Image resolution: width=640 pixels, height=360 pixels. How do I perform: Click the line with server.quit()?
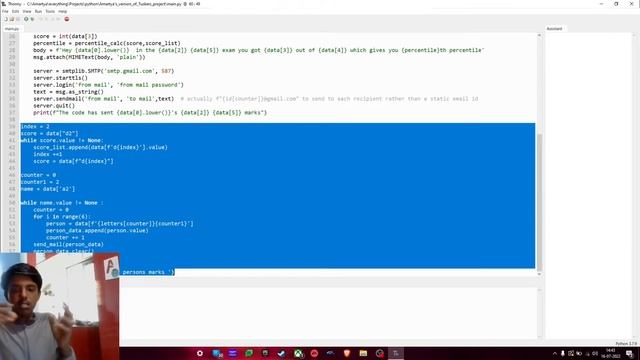[x=54, y=106]
